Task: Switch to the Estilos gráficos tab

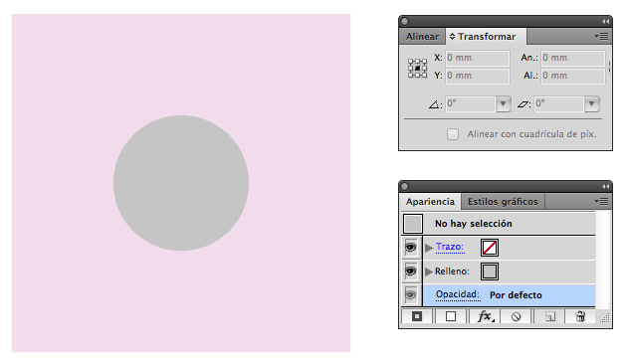Action: (x=503, y=201)
